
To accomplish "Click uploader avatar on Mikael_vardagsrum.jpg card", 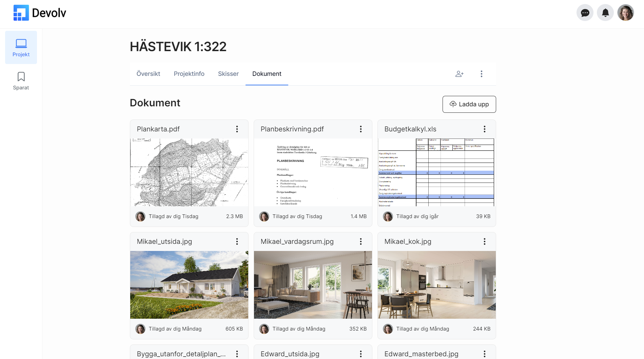I will click(264, 329).
